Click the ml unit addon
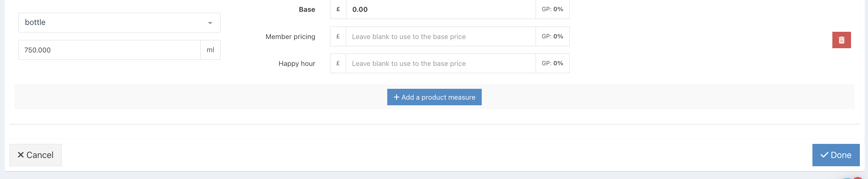Image resolution: width=868 pixels, height=179 pixels. (210, 50)
